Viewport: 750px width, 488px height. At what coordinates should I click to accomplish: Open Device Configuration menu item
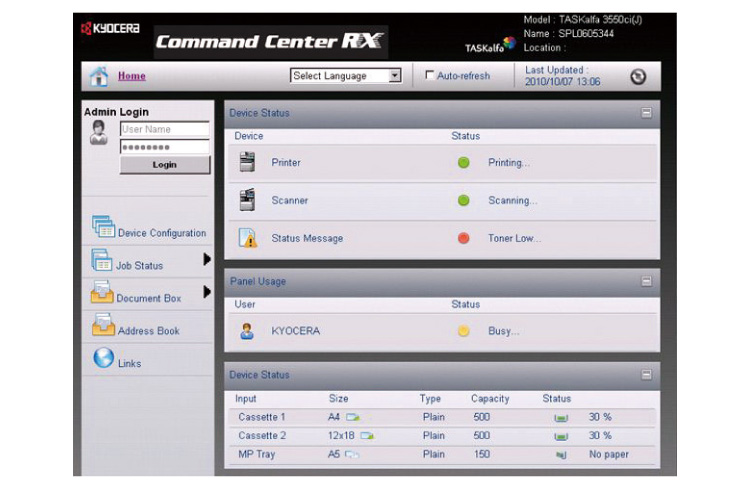point(162,233)
